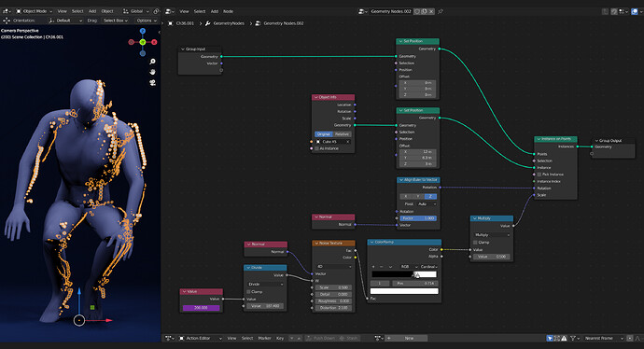This screenshot has width=644, height=349.
Task: Click the Action Editor editor type icon
Action: pyautogui.click(x=169, y=338)
